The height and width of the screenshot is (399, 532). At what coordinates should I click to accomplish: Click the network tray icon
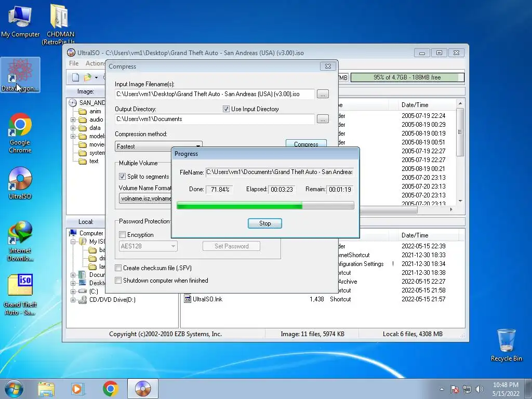click(x=467, y=389)
